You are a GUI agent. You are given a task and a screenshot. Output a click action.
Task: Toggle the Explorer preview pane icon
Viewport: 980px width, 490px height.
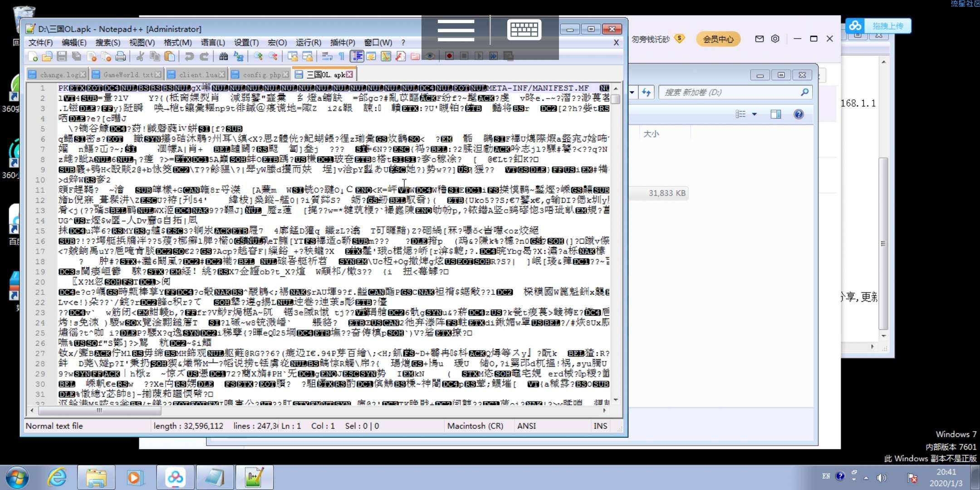(776, 114)
